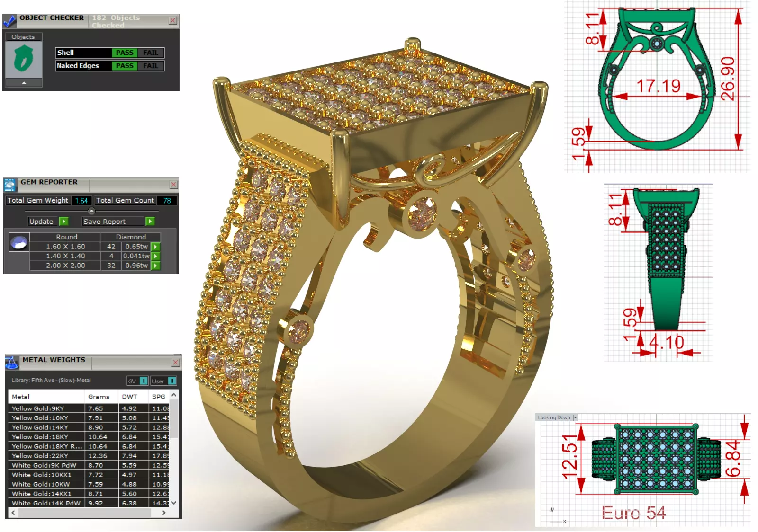Click the DWT column header
Screen dimensions: 758x532
[x=133, y=397]
